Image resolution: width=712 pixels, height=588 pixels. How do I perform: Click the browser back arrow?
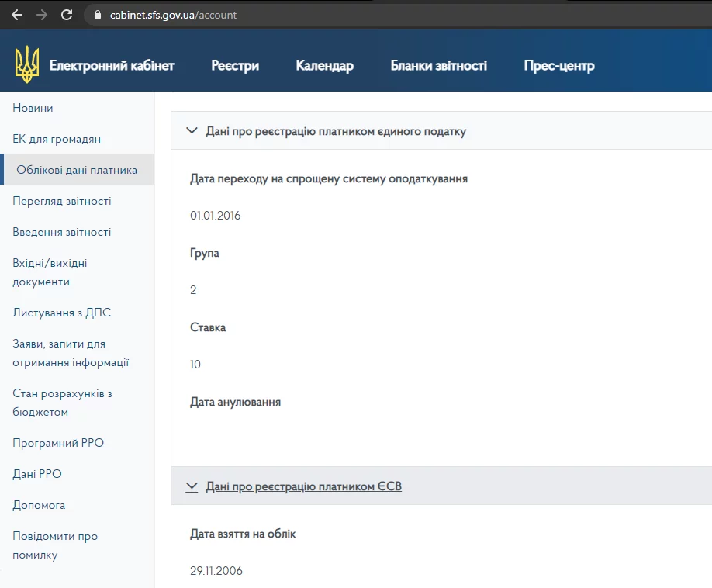click(x=17, y=15)
